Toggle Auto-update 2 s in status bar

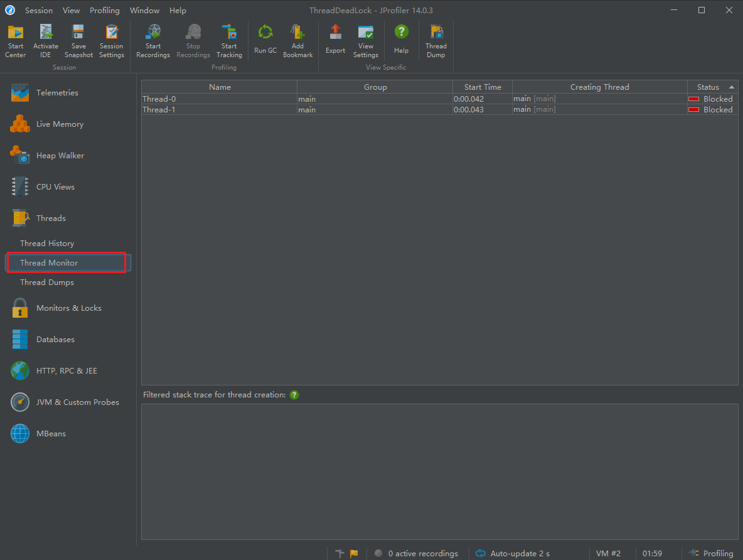coord(513,553)
